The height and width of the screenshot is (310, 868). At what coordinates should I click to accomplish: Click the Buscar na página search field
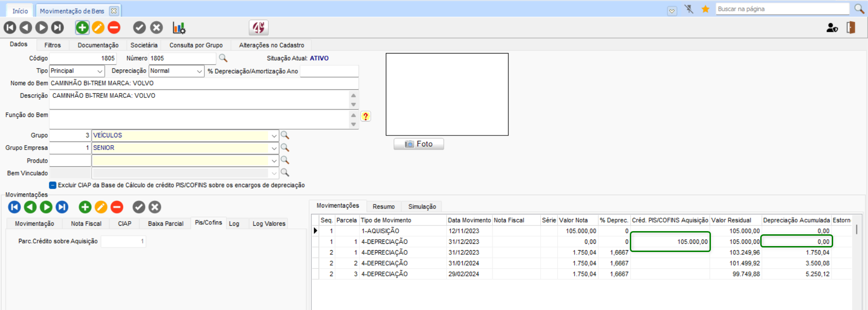click(x=782, y=9)
